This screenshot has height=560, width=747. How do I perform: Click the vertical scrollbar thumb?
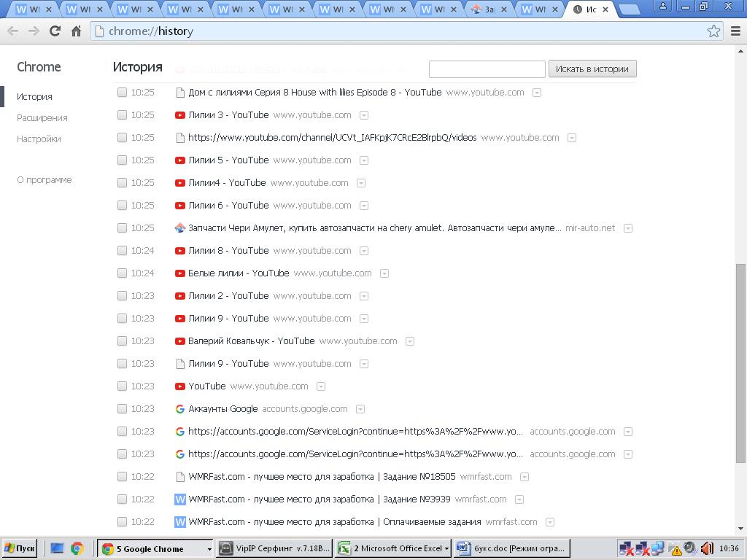[x=740, y=363]
